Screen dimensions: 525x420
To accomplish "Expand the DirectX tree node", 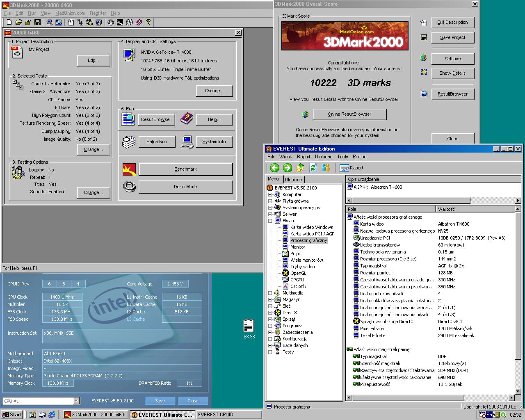I will (x=270, y=313).
